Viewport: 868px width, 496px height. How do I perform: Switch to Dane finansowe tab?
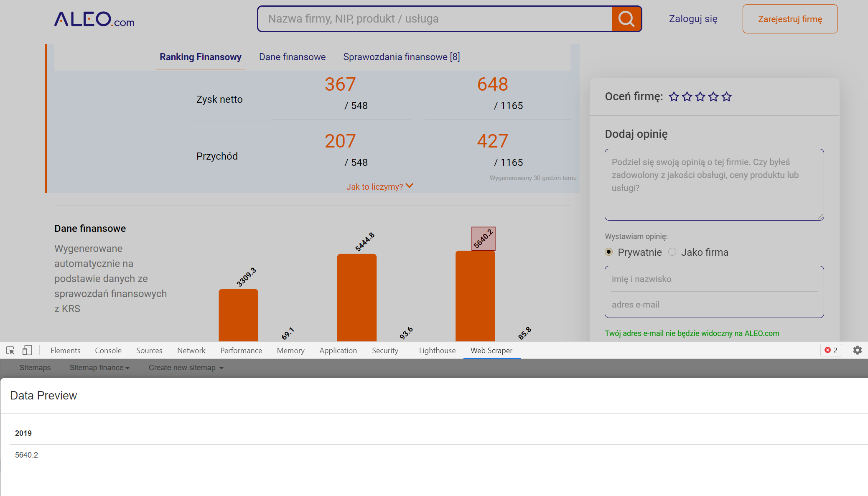pyautogui.click(x=292, y=57)
